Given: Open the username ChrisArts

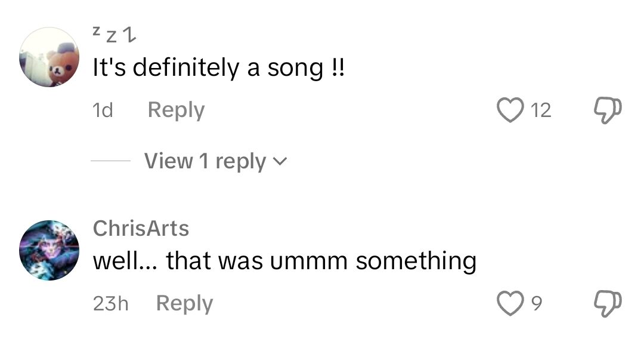Looking at the screenshot, I should pos(141,228).
